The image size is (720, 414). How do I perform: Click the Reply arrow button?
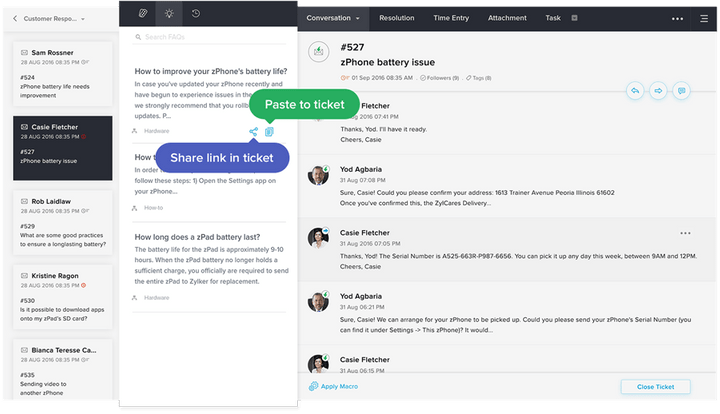pos(635,90)
